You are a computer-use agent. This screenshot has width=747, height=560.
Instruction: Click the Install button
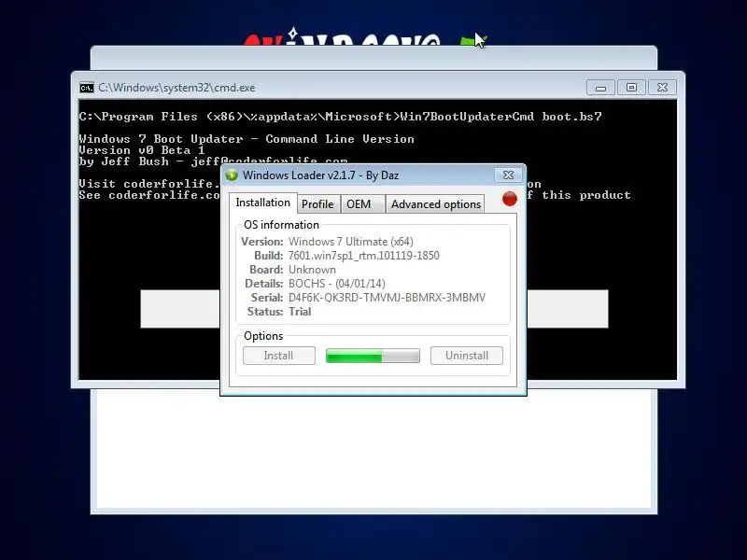[278, 356]
